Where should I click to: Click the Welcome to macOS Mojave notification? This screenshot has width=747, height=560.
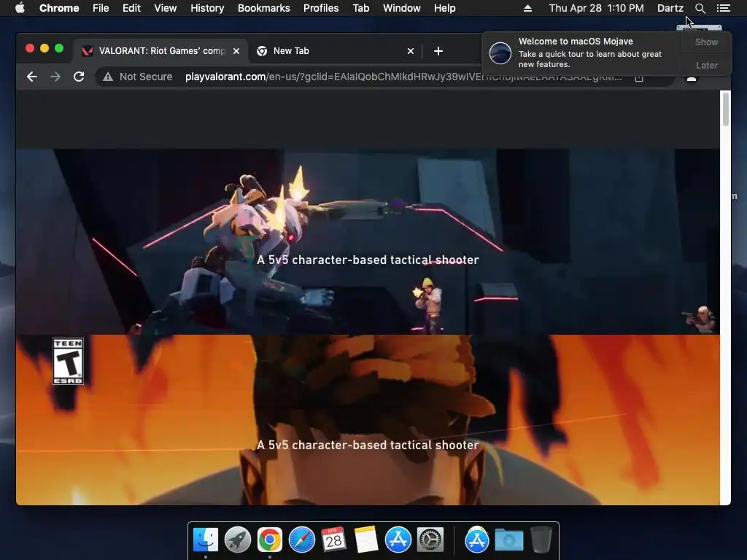click(606, 52)
